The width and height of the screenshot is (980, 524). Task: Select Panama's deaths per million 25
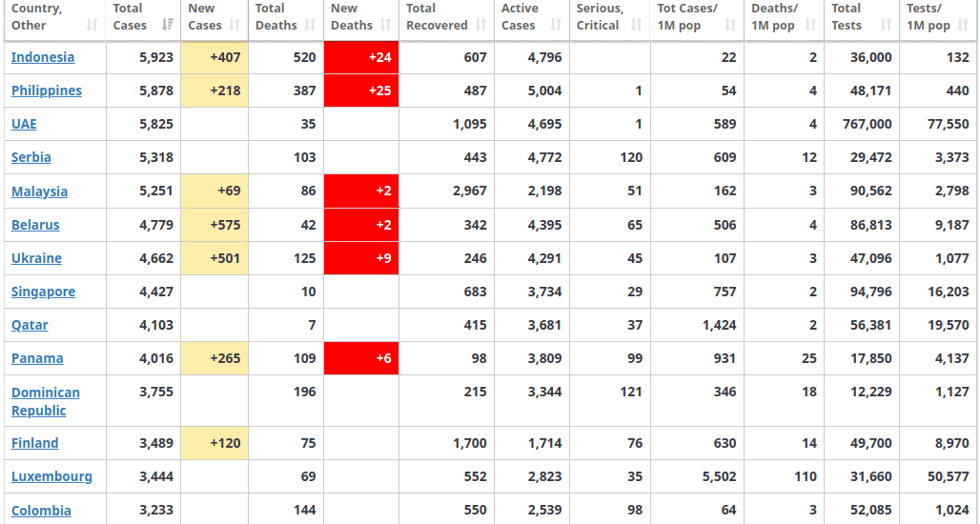pos(809,358)
